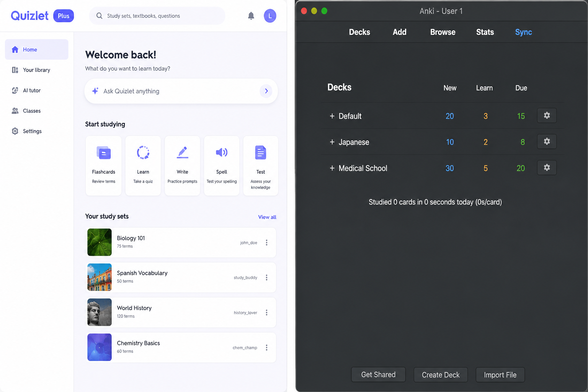
Task: Start Flashcards study mode
Action: (x=103, y=166)
